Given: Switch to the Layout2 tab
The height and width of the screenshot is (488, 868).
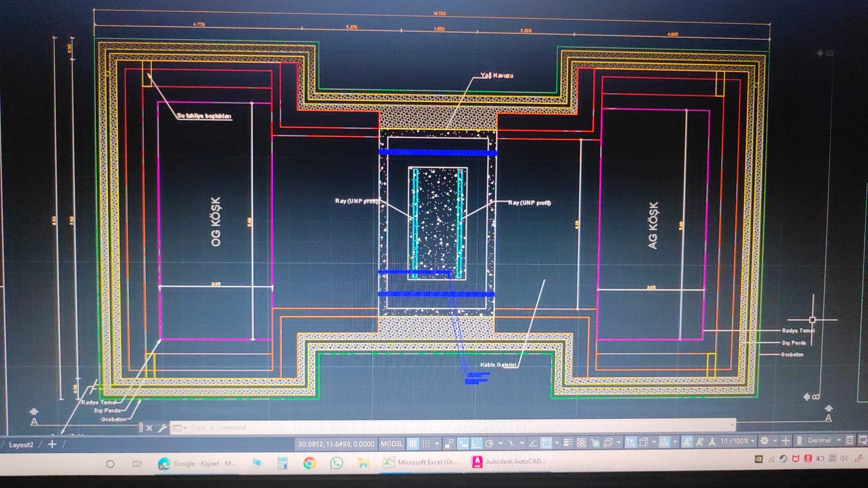Looking at the screenshot, I should tap(21, 445).
